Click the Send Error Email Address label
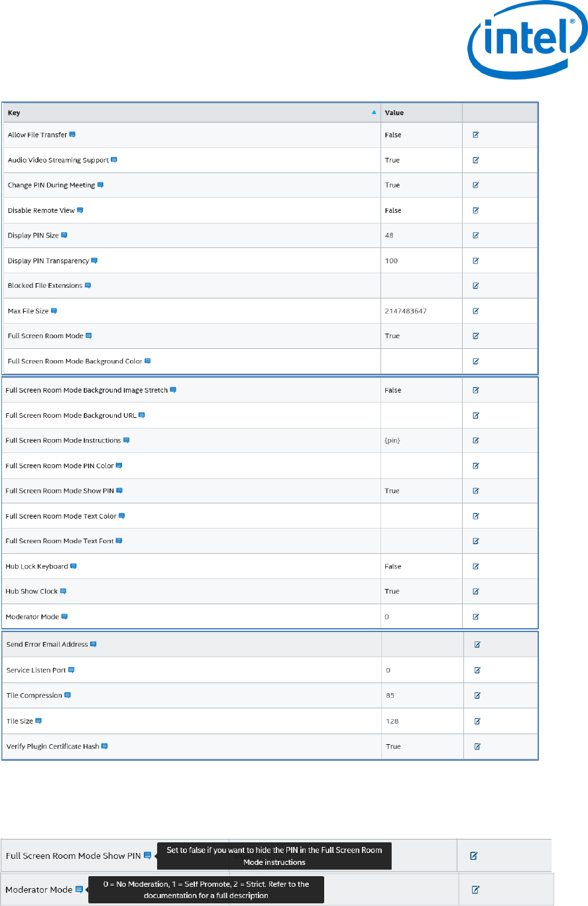Screen dimensions: 588x906 click(x=46, y=644)
